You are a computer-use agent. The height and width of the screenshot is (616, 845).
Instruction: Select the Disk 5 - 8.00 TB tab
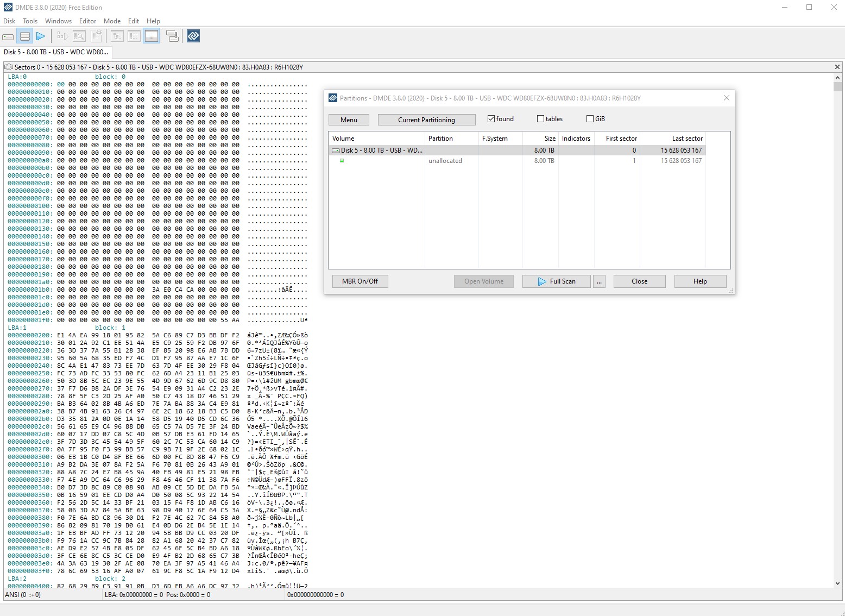pyautogui.click(x=56, y=52)
